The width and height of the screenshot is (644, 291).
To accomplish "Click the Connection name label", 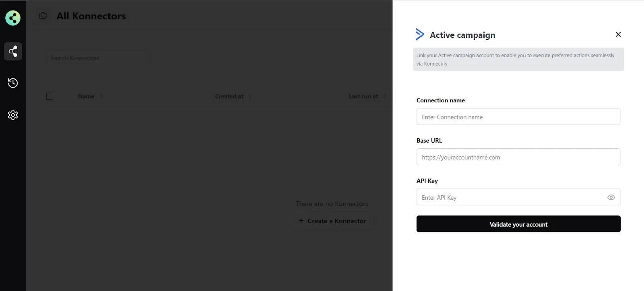I will [441, 100].
